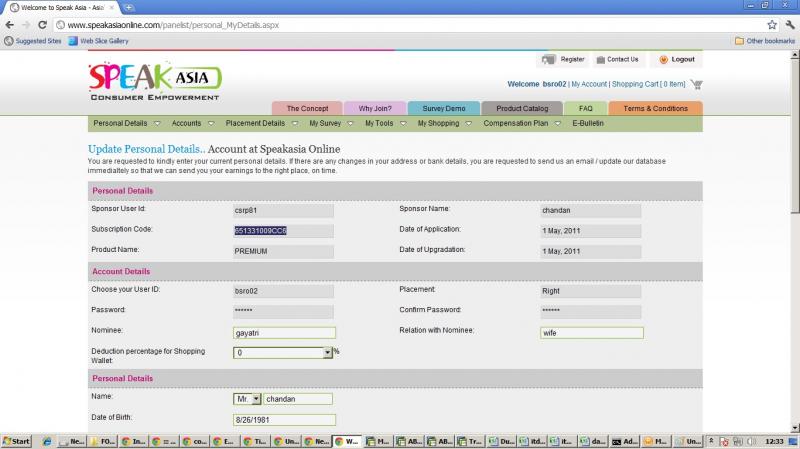800x449 pixels.
Task: Switch to the 'FO...' folder taskbar item
Action: pos(103,441)
